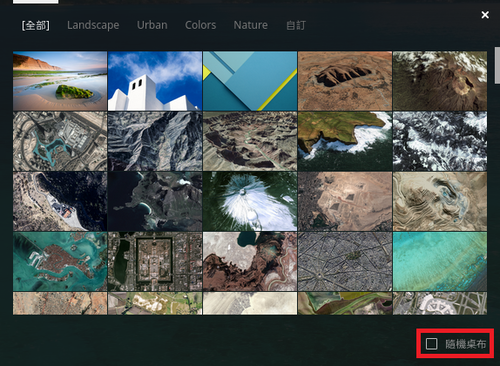Select the beach island wallpaper

click(x=60, y=81)
